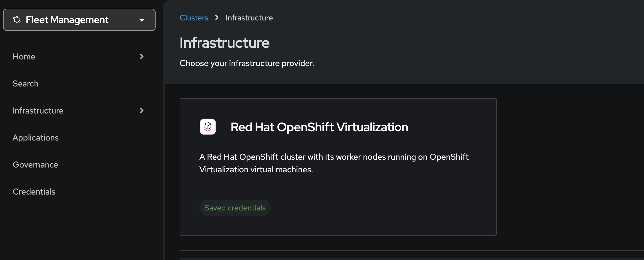
Task: Select Infrastructure in the sidebar navigation
Action: pyautogui.click(x=38, y=111)
